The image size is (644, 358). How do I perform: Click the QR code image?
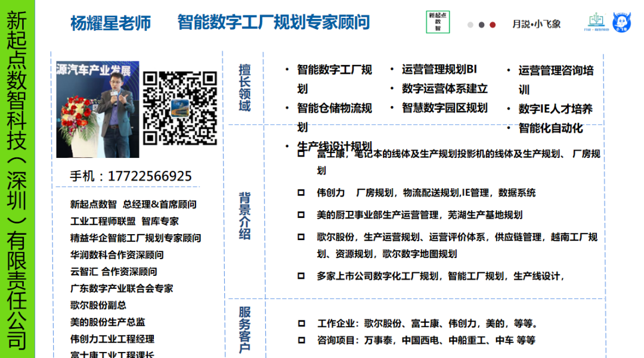pos(180,108)
